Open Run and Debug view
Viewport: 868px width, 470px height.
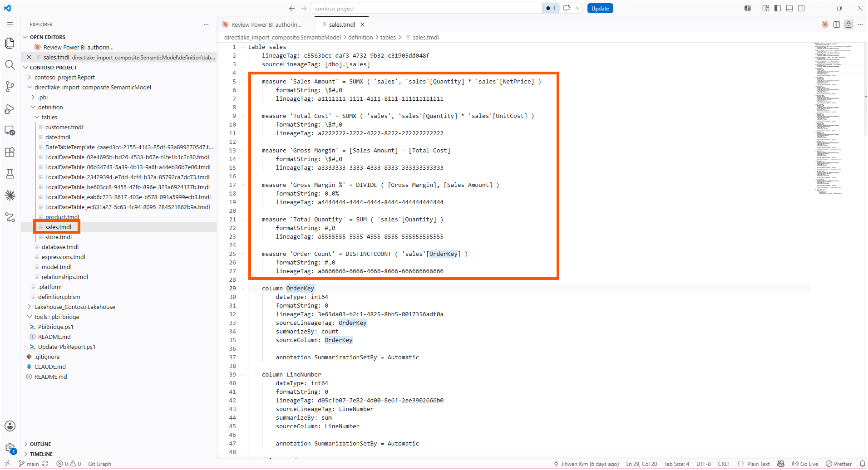(10, 109)
